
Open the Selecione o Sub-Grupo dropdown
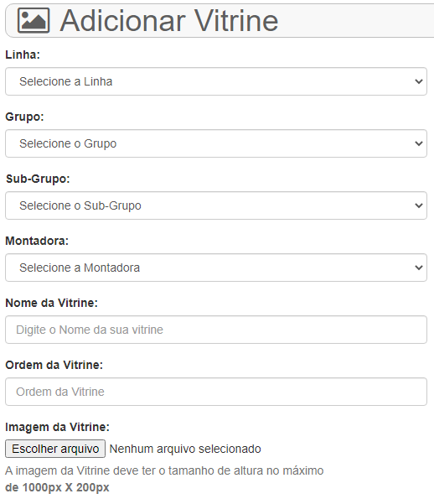point(216,205)
